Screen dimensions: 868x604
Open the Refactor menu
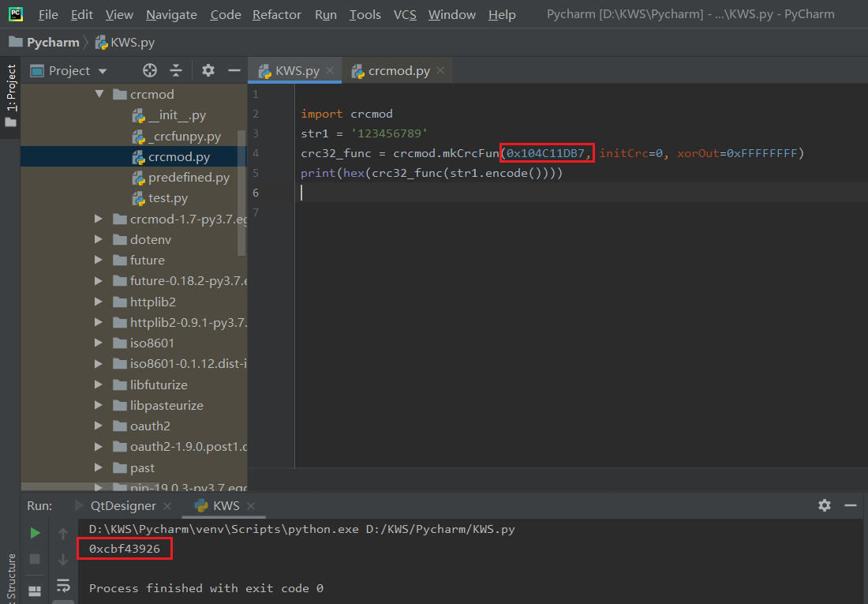pos(277,15)
